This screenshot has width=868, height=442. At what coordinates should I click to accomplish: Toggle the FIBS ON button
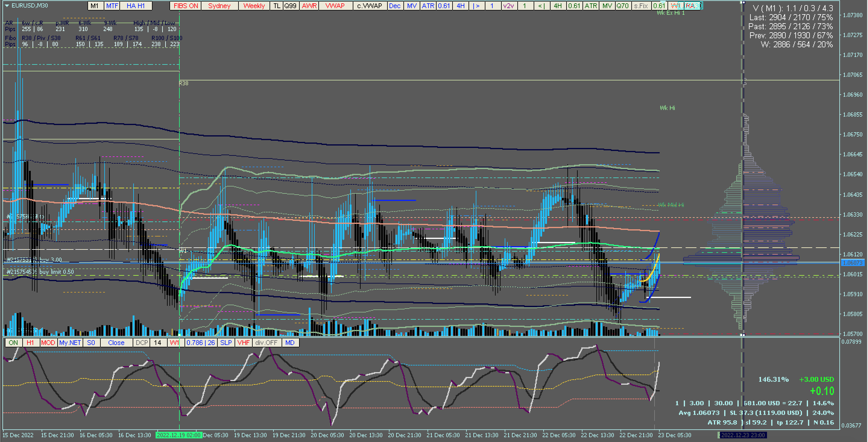coord(186,6)
